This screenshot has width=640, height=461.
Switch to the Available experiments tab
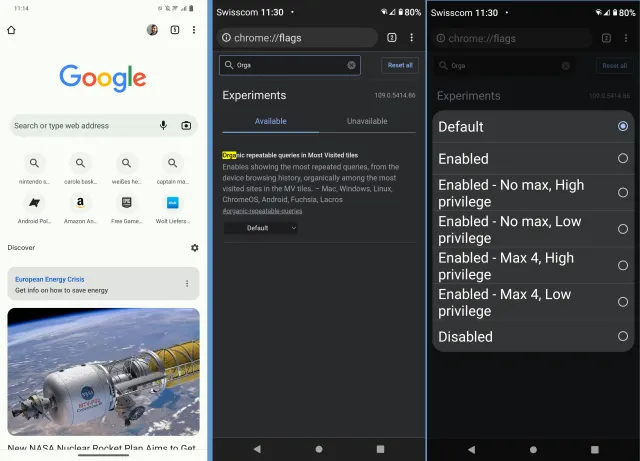(271, 121)
